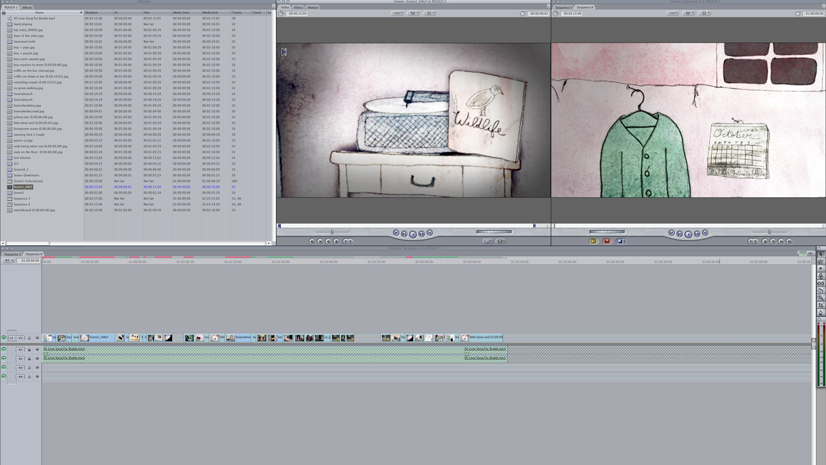Open the RT pop-up menu in timeline
Screen dimensions: 826x465
coord(7,261)
